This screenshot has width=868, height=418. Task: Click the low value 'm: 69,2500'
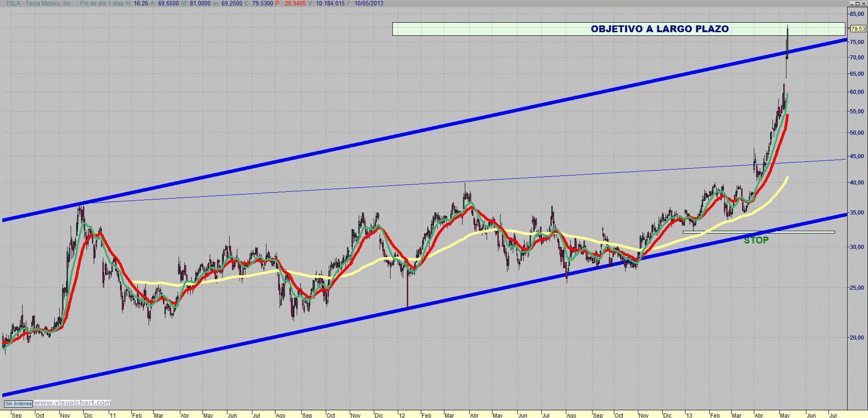pyautogui.click(x=227, y=3)
